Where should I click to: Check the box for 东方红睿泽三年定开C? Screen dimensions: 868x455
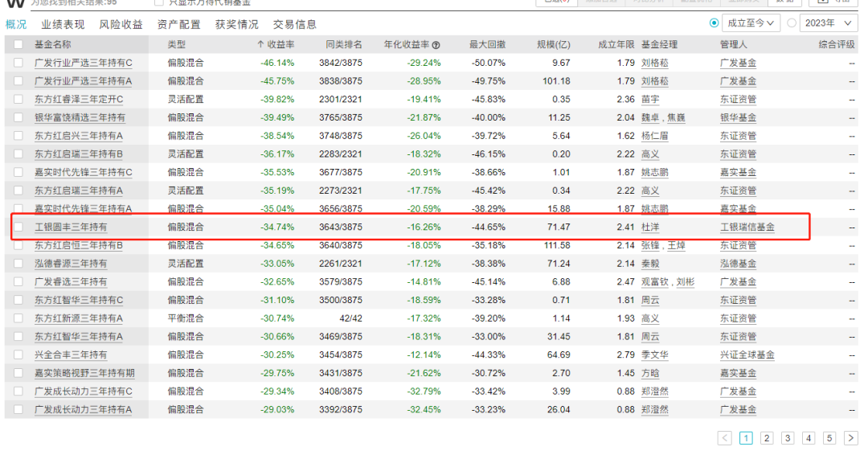[18, 100]
